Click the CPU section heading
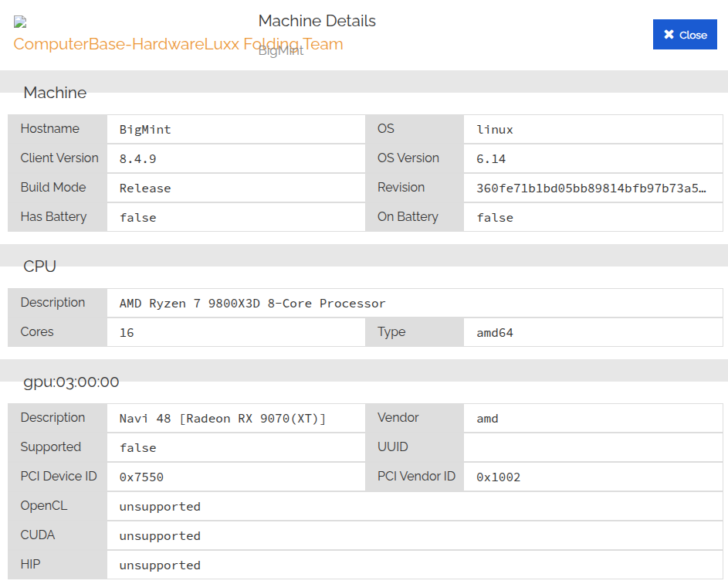Screen dimensions: 728x584 click(x=39, y=267)
